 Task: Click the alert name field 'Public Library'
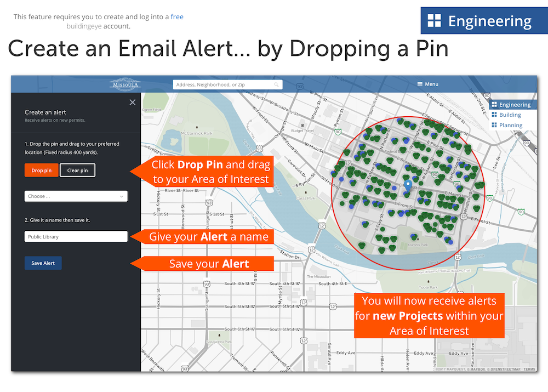[x=76, y=236]
